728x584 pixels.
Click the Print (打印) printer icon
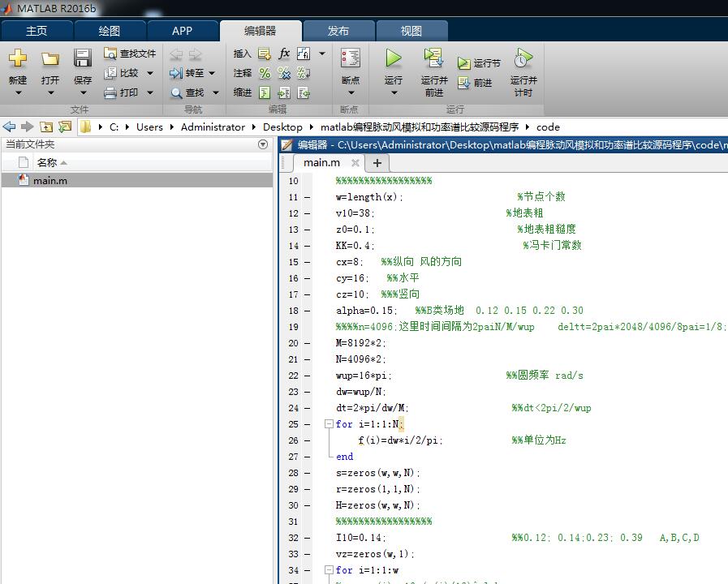click(110, 92)
